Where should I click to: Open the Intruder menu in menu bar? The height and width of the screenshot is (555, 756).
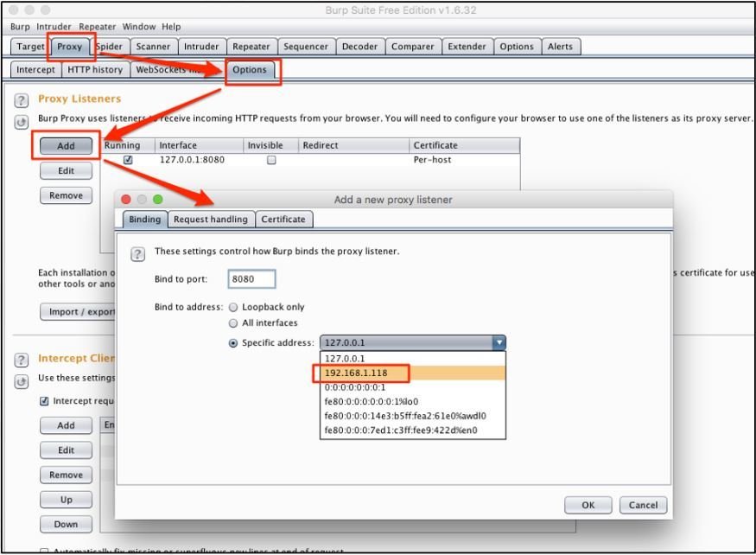click(x=54, y=27)
